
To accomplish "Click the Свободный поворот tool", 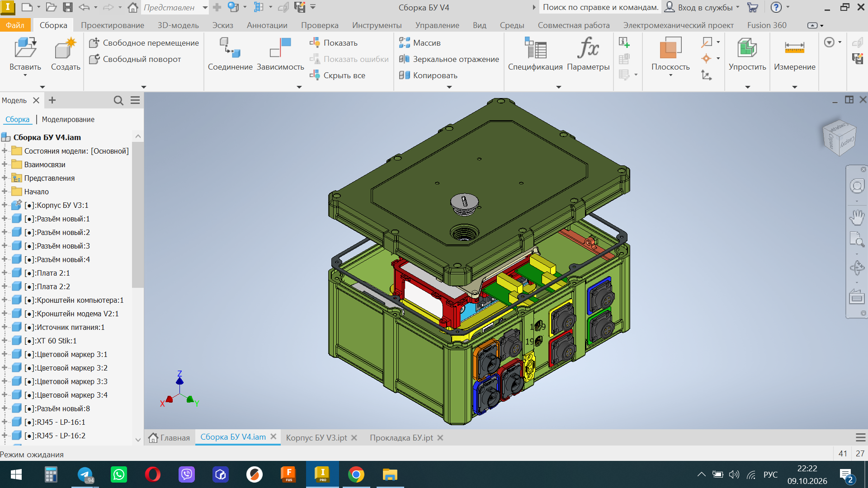I will point(135,59).
